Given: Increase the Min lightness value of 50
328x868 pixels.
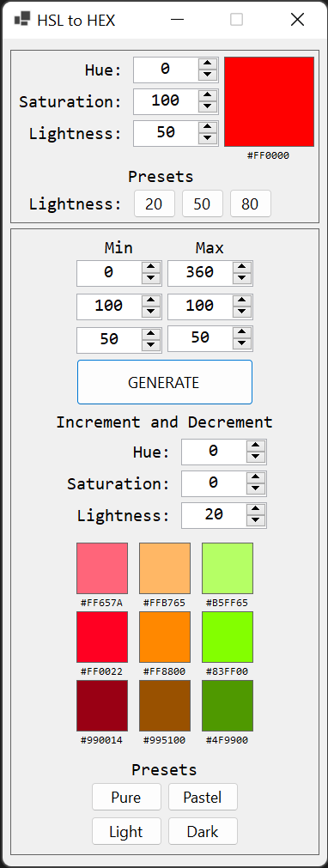Looking at the screenshot, I should click(151, 334).
